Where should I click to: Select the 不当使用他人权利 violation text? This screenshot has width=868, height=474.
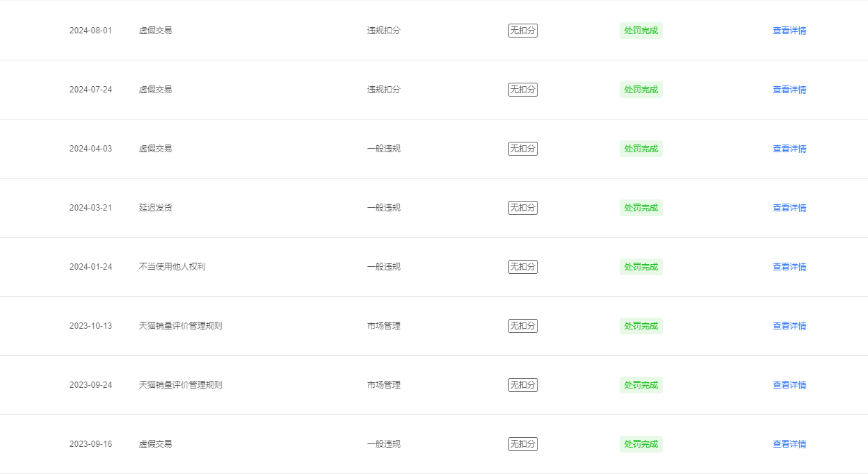tap(172, 267)
